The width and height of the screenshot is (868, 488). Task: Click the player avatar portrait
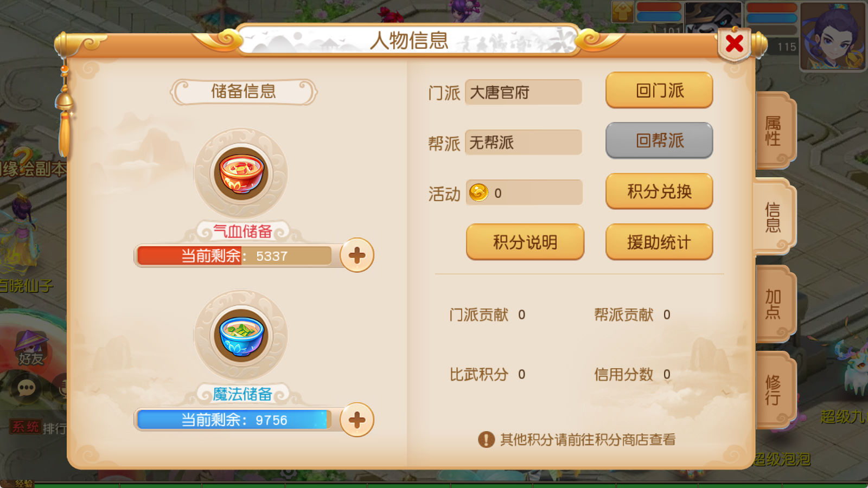click(x=833, y=36)
